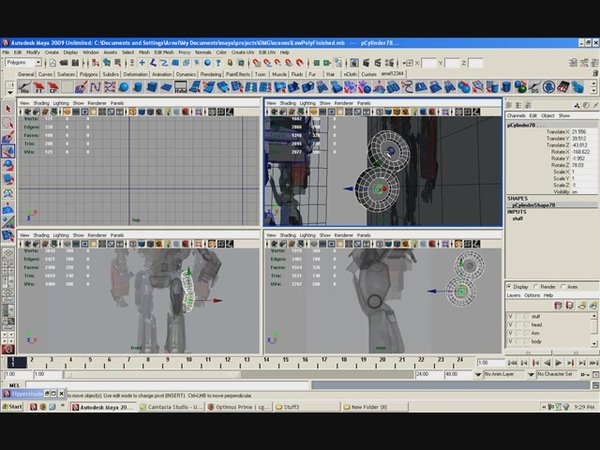
Task: Switch to the Animation shelf tab
Action: pos(160,74)
